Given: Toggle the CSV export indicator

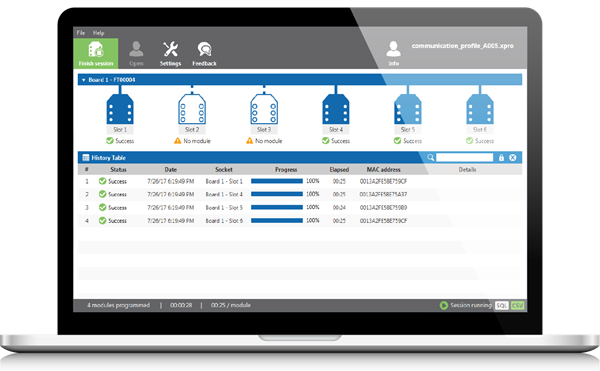Looking at the screenshot, I should pyautogui.click(x=517, y=305).
